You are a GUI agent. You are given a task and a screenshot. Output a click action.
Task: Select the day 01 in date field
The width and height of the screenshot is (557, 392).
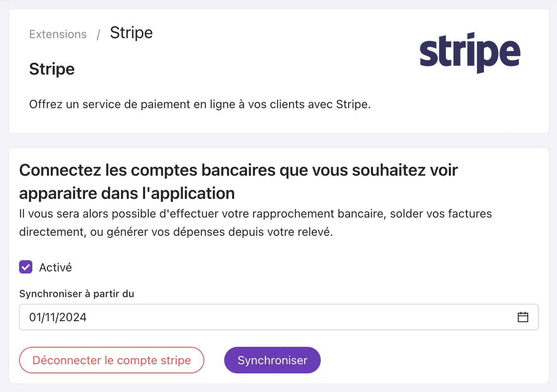point(36,317)
